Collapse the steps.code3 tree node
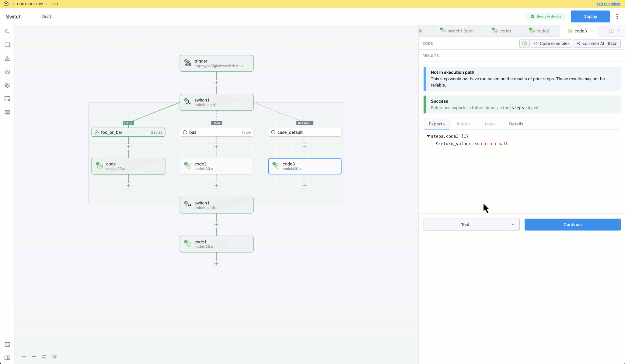Image resolution: width=625 pixels, height=364 pixels. tap(428, 136)
